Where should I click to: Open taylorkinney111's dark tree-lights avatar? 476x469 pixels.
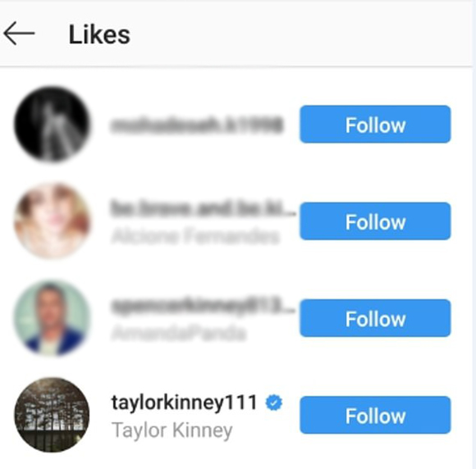[52, 415]
